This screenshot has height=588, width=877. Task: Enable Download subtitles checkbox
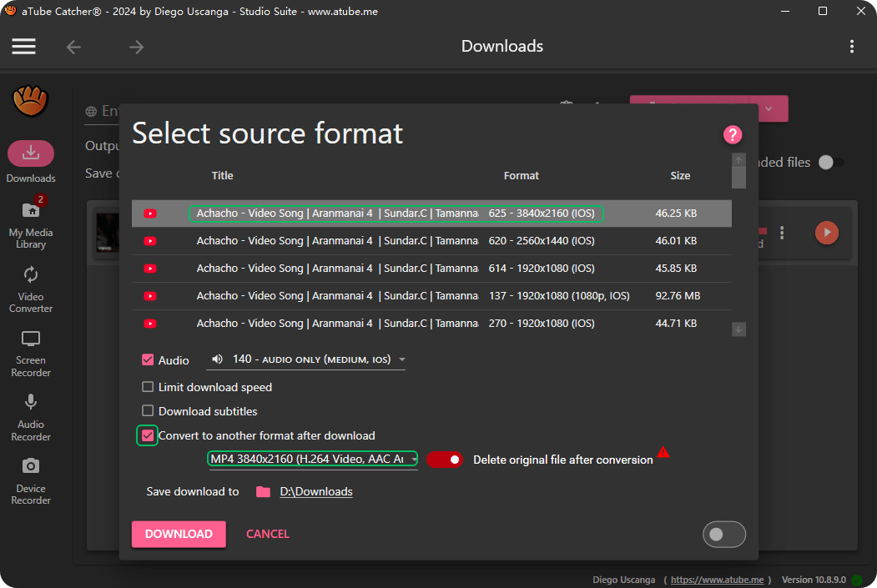[148, 411]
